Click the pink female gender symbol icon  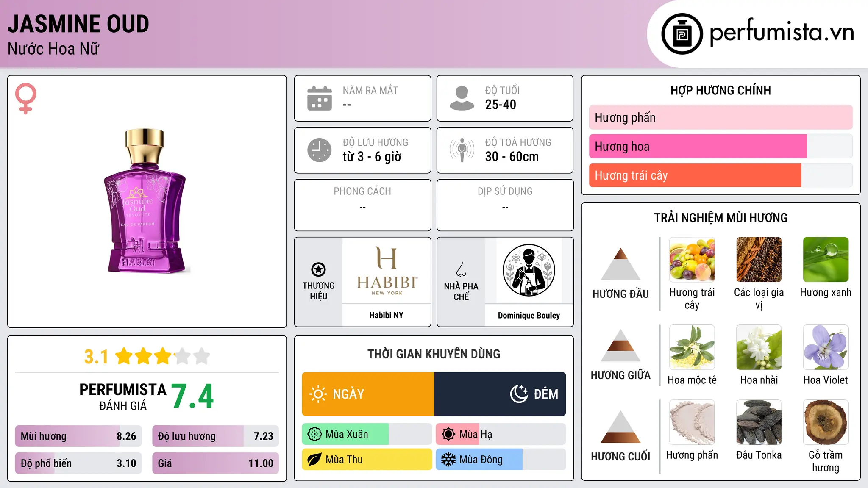tap(26, 98)
